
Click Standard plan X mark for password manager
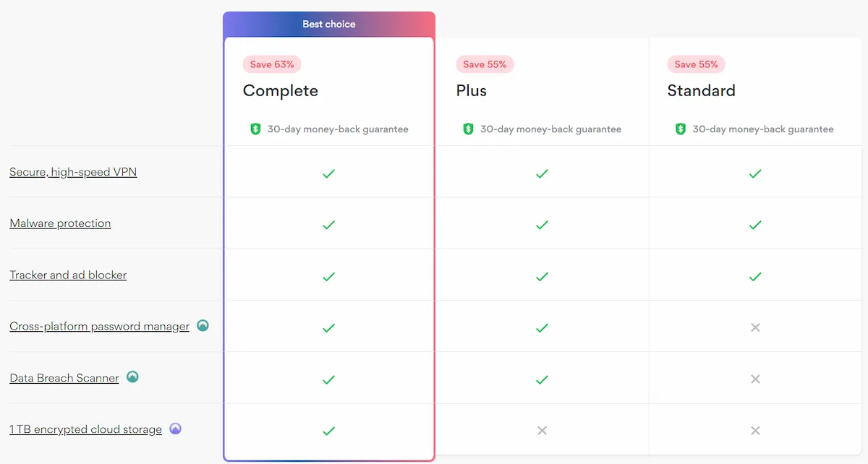[x=755, y=327]
